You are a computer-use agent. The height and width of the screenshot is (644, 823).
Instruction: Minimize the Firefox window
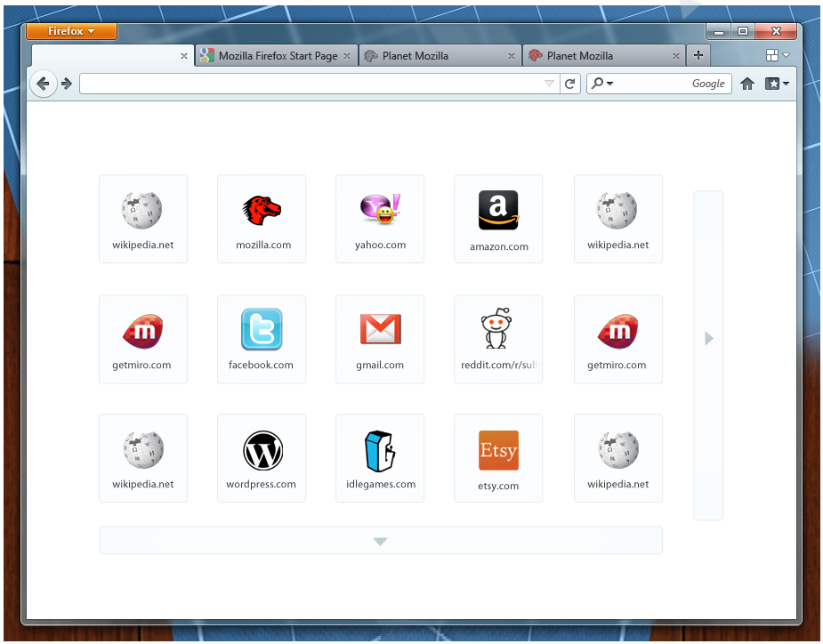(719, 32)
